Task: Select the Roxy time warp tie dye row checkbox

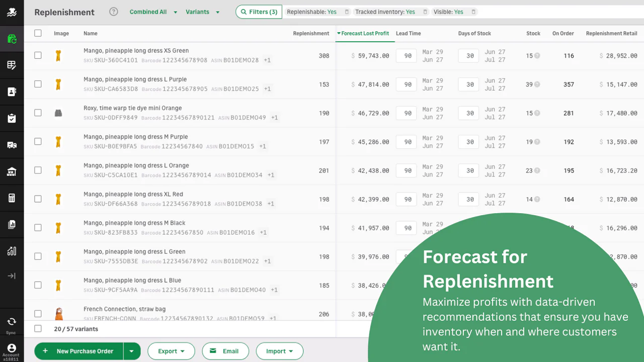Action: pos(38,113)
